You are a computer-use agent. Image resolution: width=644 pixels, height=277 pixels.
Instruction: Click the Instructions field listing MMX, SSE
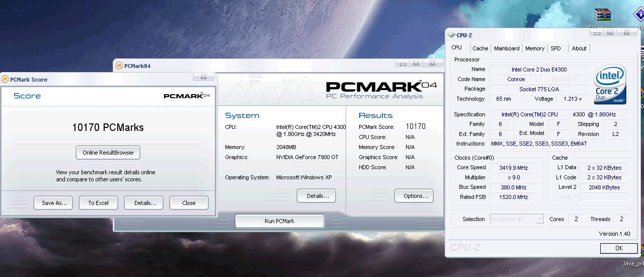[559, 144]
